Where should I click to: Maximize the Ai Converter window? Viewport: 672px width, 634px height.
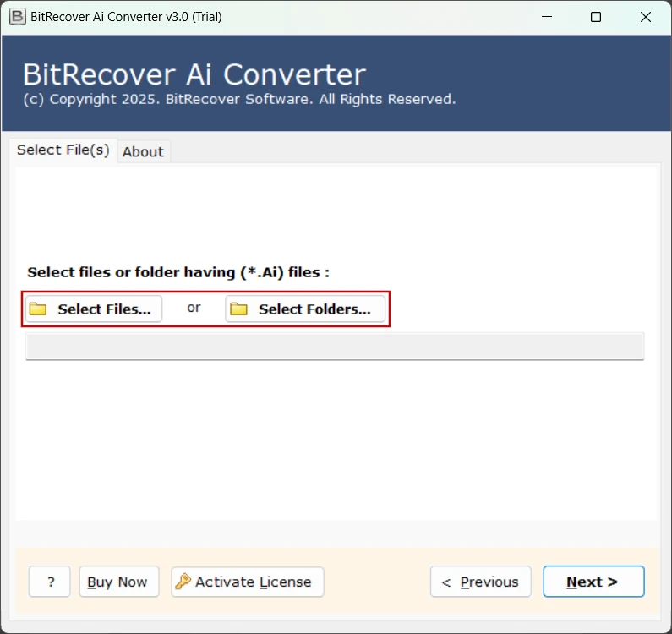(596, 17)
